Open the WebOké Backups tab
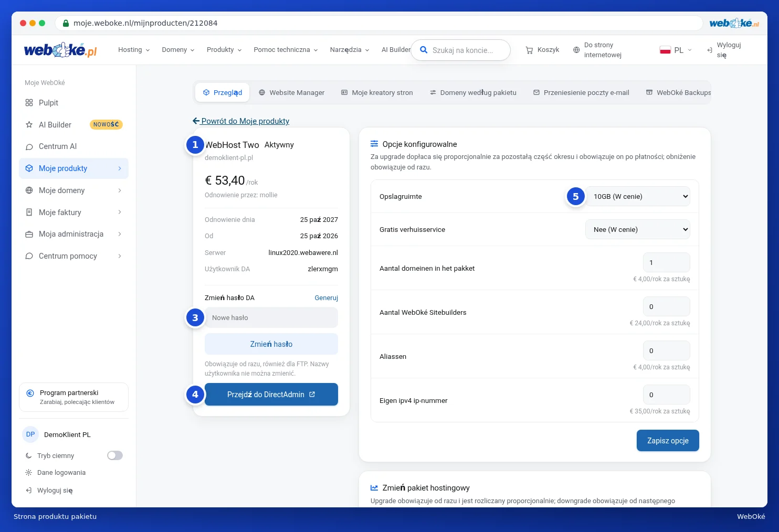The width and height of the screenshot is (779, 532). (678, 92)
